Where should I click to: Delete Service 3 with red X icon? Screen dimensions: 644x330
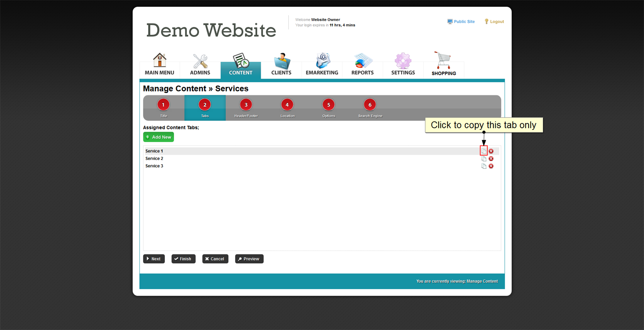click(491, 166)
